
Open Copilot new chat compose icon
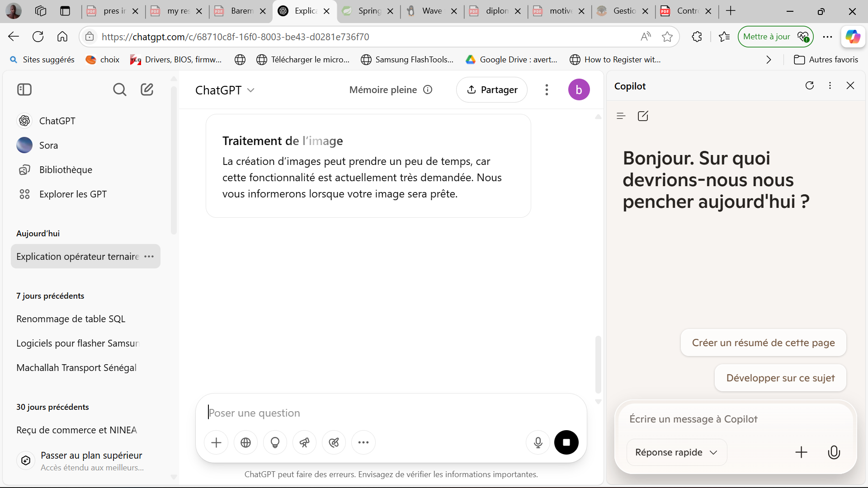[x=643, y=116]
